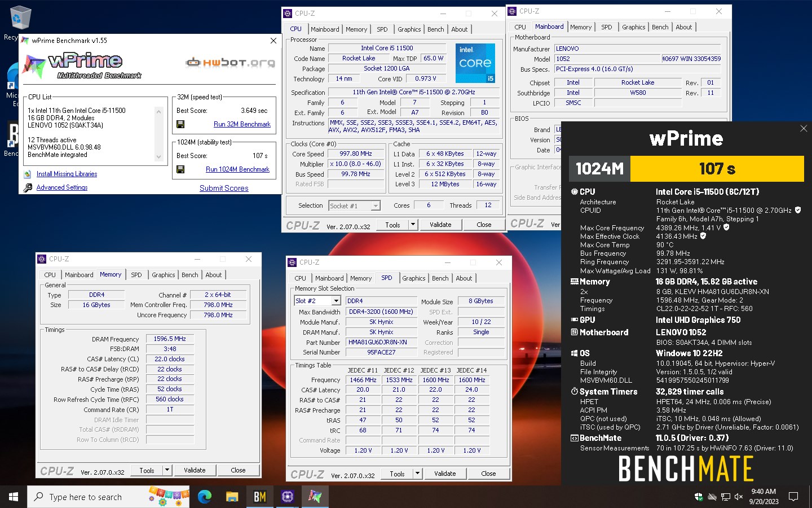Switch to CPU-Z via its taskbar icon
Viewport: 812px width, 508px height.
288,497
